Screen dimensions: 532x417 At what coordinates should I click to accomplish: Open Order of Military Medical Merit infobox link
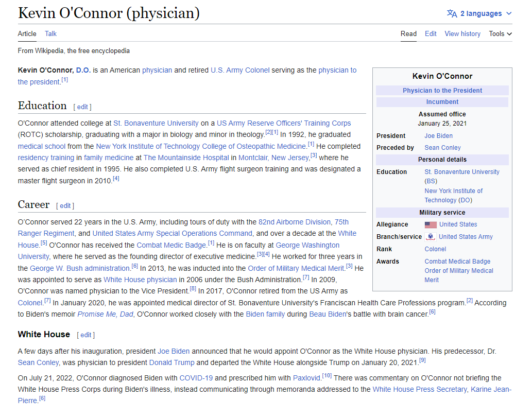point(459,275)
